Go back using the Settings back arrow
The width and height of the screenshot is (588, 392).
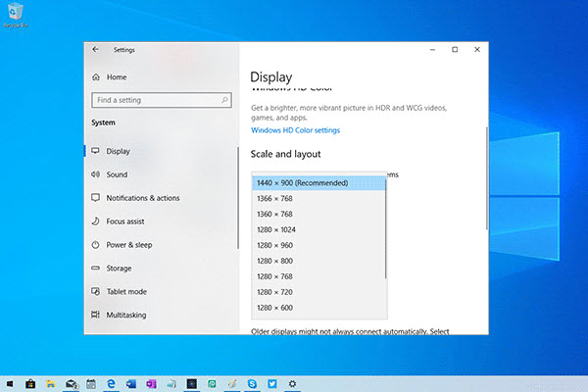[95, 50]
